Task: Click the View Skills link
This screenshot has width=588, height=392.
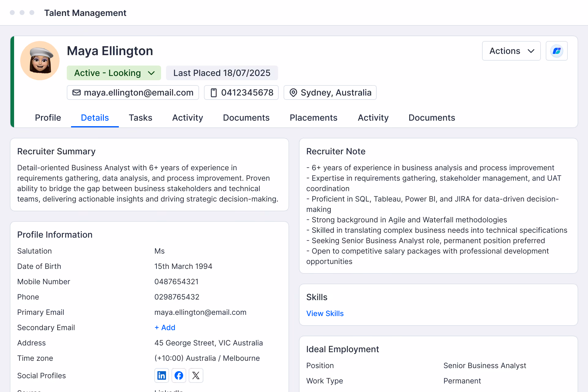Action: point(325,314)
